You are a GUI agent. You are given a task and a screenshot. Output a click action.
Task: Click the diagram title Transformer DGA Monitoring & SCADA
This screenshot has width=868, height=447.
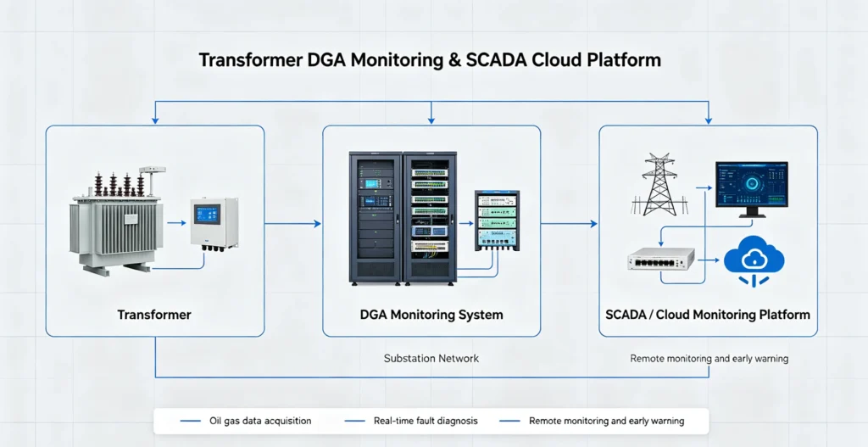(430, 60)
